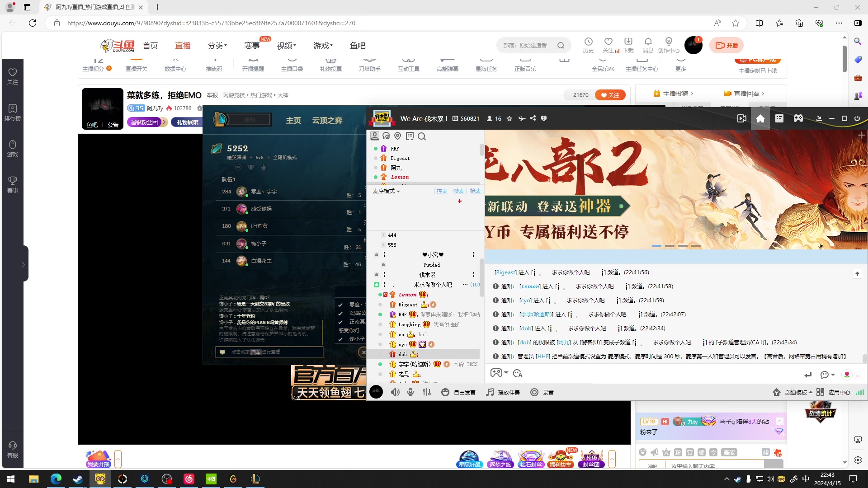Open the channel bulletin board icon

pyautogui.click(x=410, y=136)
